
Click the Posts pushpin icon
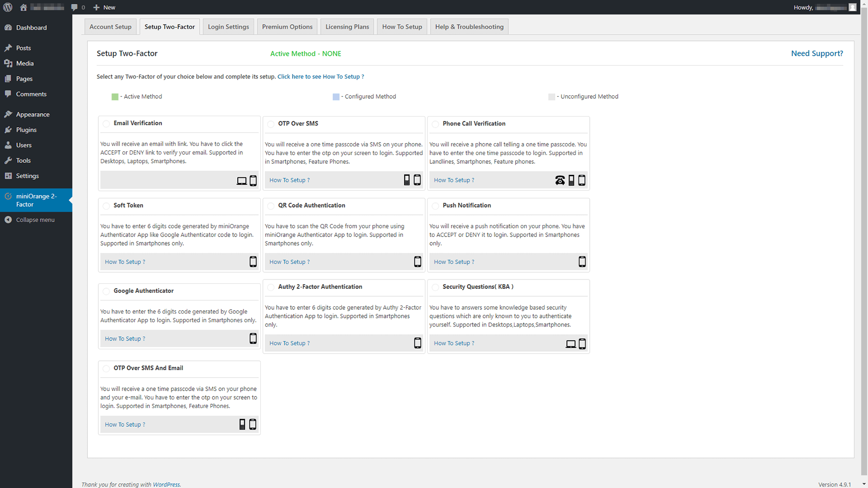coord(8,48)
